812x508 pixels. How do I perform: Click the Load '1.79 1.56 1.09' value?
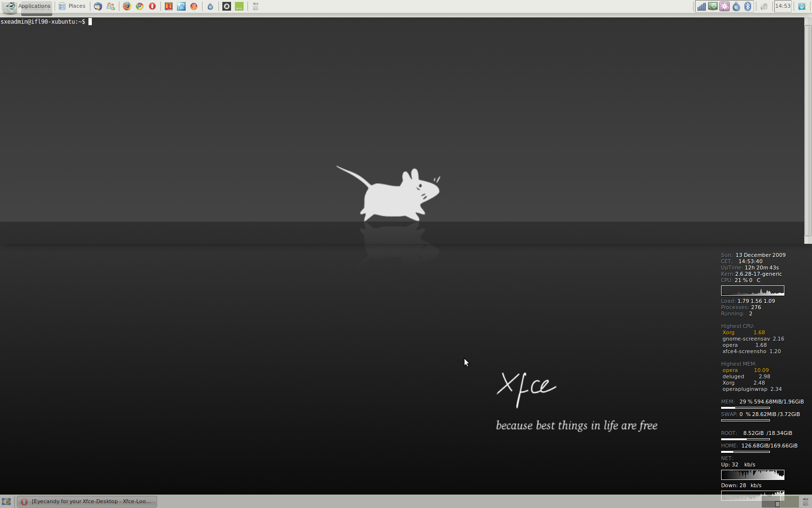pyautogui.click(x=756, y=301)
